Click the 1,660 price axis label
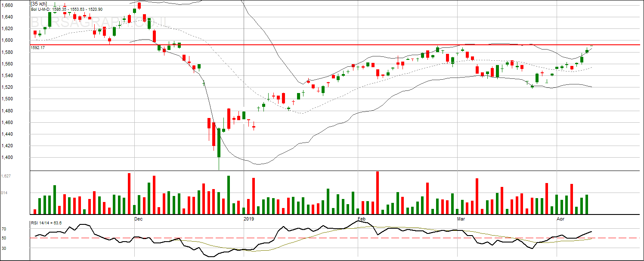This screenshot has width=644, height=261. pos(7,5)
